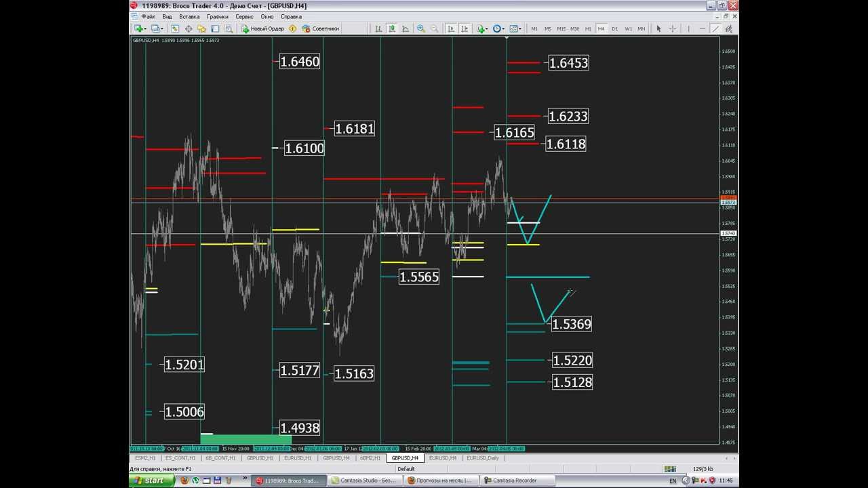868x488 pixels.
Task: Switch timeframe to W1
Action: tap(628, 28)
